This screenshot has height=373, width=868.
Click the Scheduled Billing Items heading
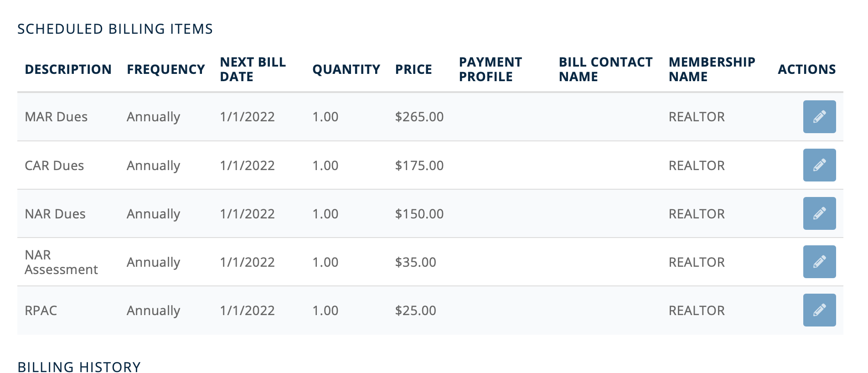click(x=115, y=29)
